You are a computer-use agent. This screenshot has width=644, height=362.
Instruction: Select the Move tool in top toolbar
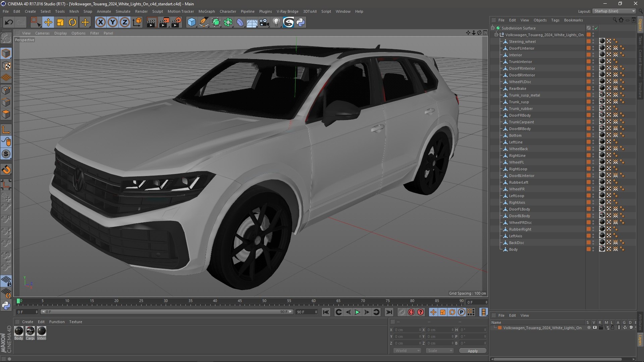[48, 22]
